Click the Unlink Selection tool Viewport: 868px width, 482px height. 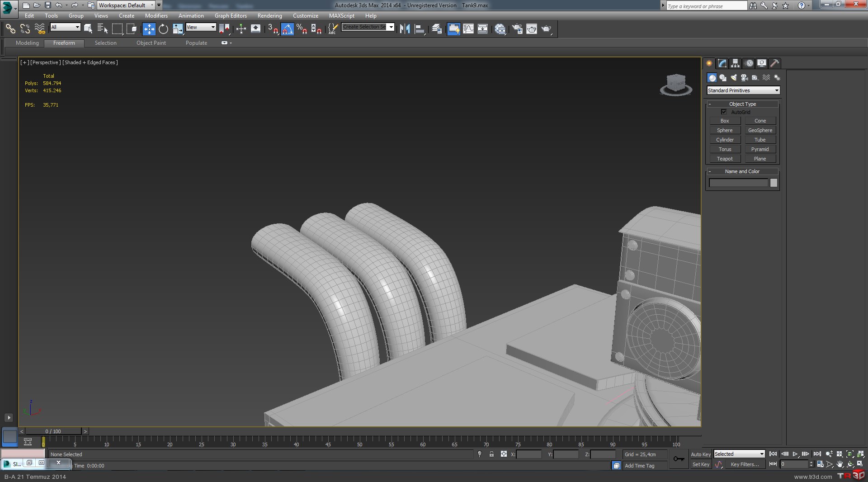tap(25, 29)
